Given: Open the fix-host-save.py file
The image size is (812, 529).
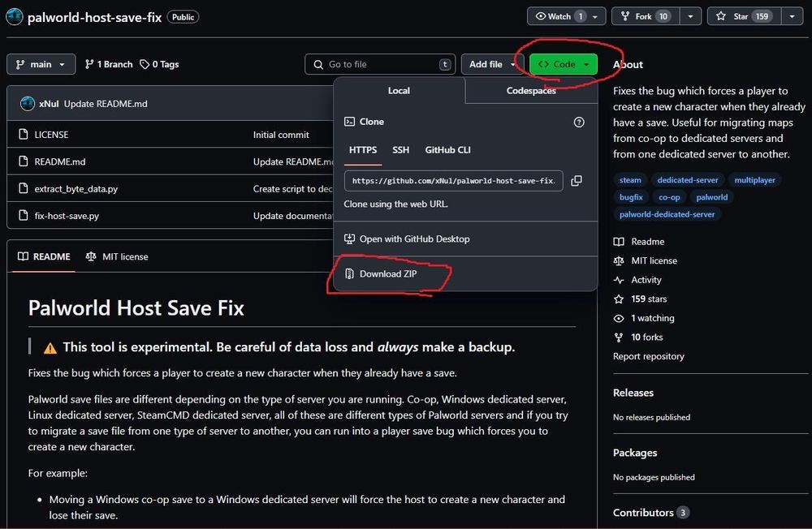Looking at the screenshot, I should click(67, 216).
